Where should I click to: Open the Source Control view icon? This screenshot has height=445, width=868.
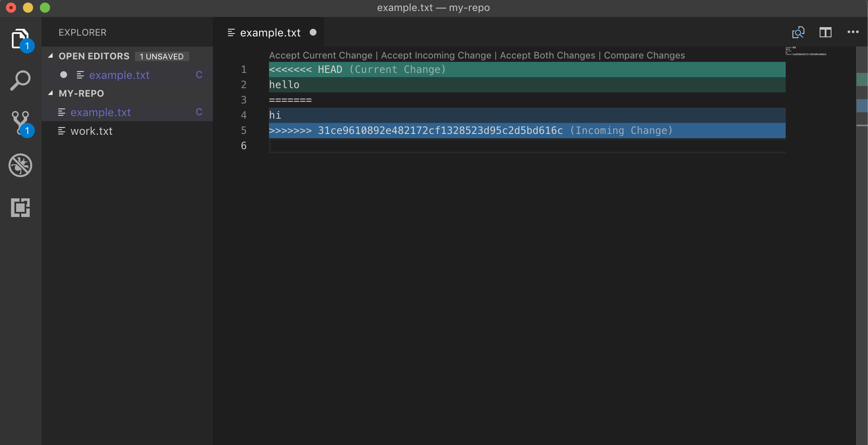coord(20,123)
